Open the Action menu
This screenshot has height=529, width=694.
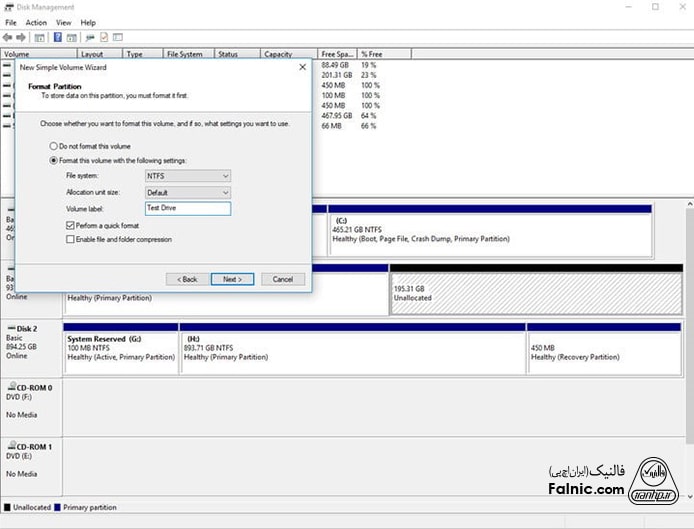[x=36, y=22]
